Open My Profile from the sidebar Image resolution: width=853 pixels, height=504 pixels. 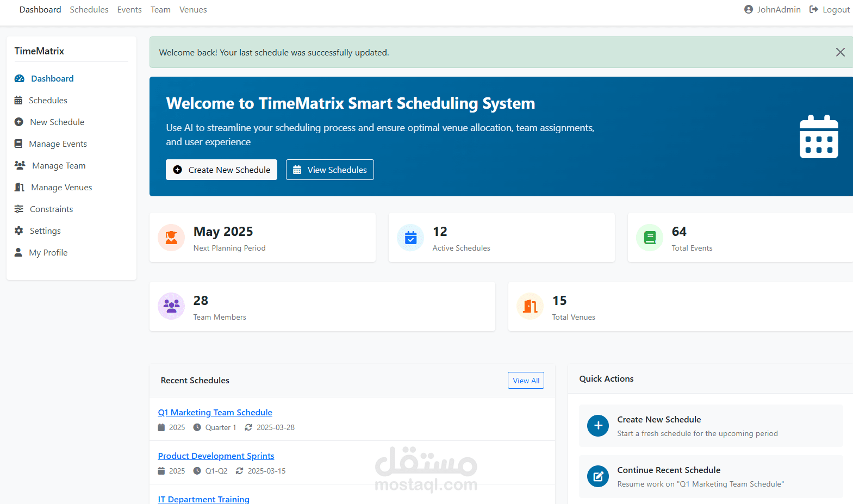point(48,252)
